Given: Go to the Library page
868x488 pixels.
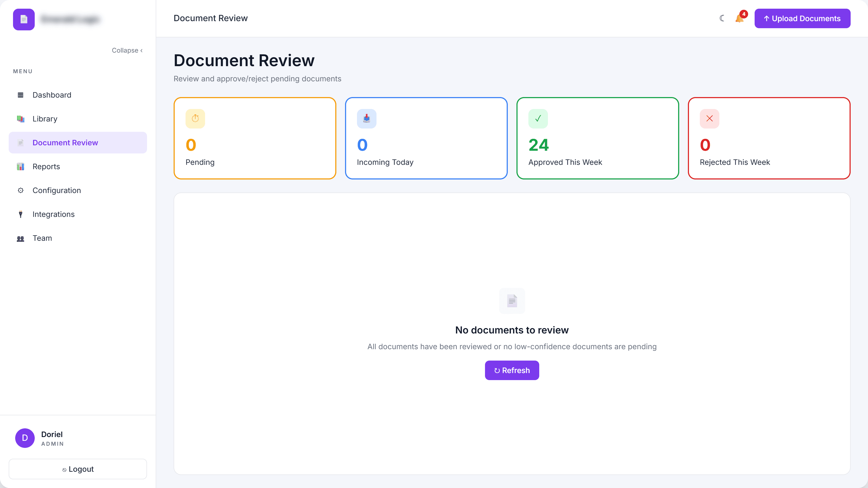Looking at the screenshot, I should tap(78, 119).
